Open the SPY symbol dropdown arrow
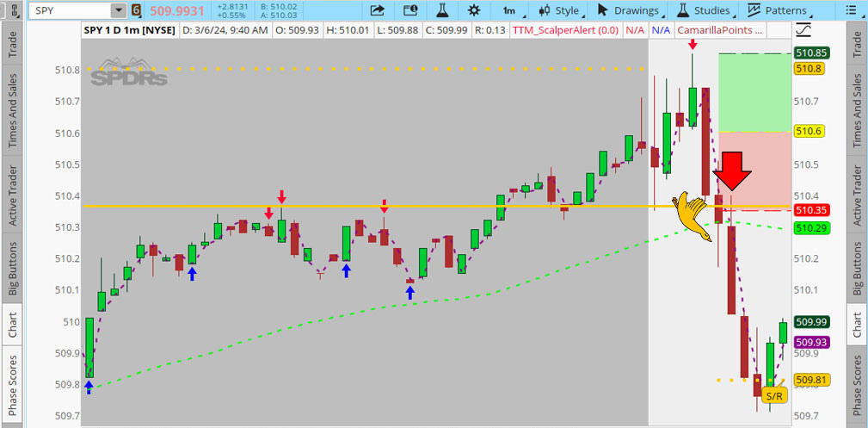 tap(119, 10)
